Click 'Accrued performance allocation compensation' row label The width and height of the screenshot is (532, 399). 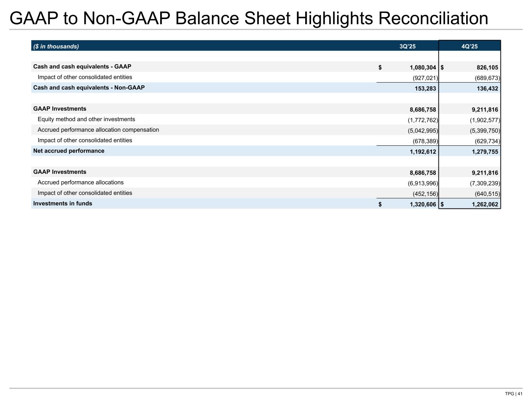[98, 130]
